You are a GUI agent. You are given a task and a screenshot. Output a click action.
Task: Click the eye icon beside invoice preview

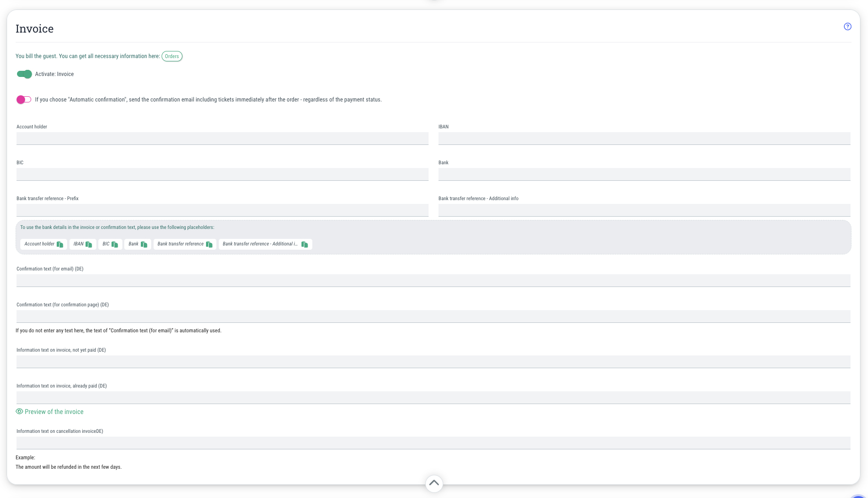pyautogui.click(x=19, y=412)
